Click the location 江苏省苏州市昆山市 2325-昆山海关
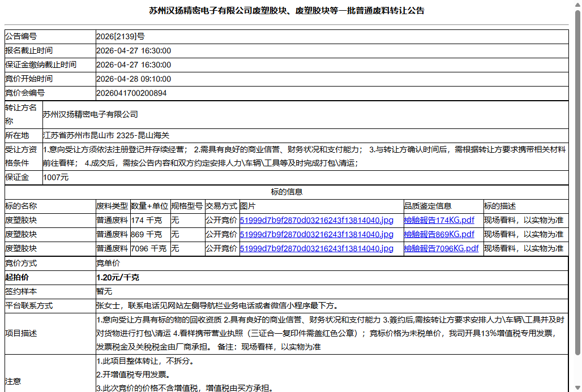 pyautogui.click(x=106, y=135)
